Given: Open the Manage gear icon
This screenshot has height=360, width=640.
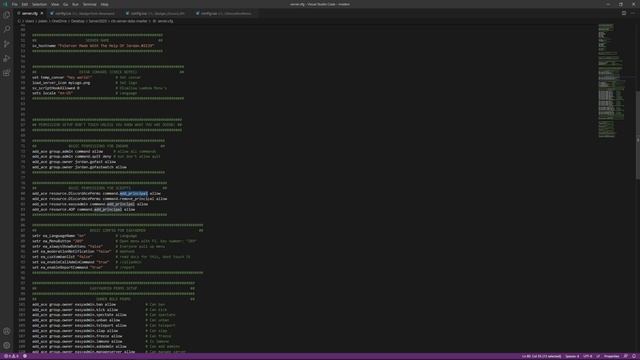Looking at the screenshot, I should coord(7,345).
